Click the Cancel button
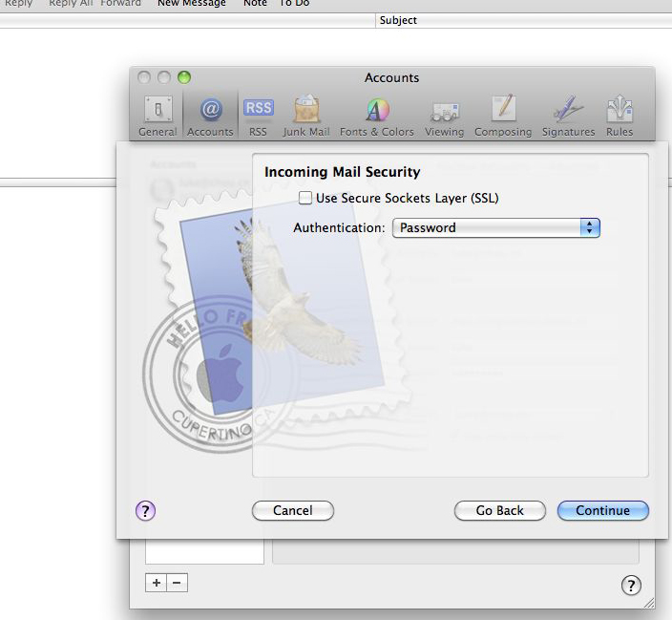 point(293,510)
